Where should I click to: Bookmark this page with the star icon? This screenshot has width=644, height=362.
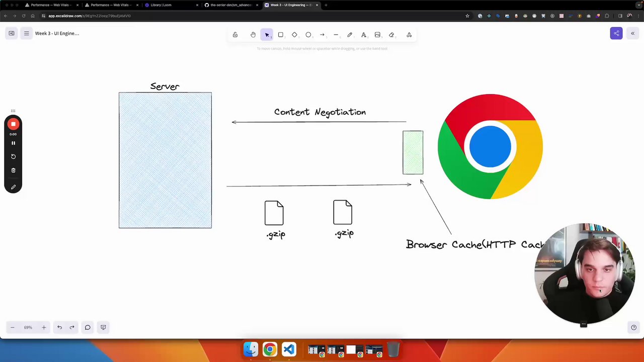click(467, 16)
